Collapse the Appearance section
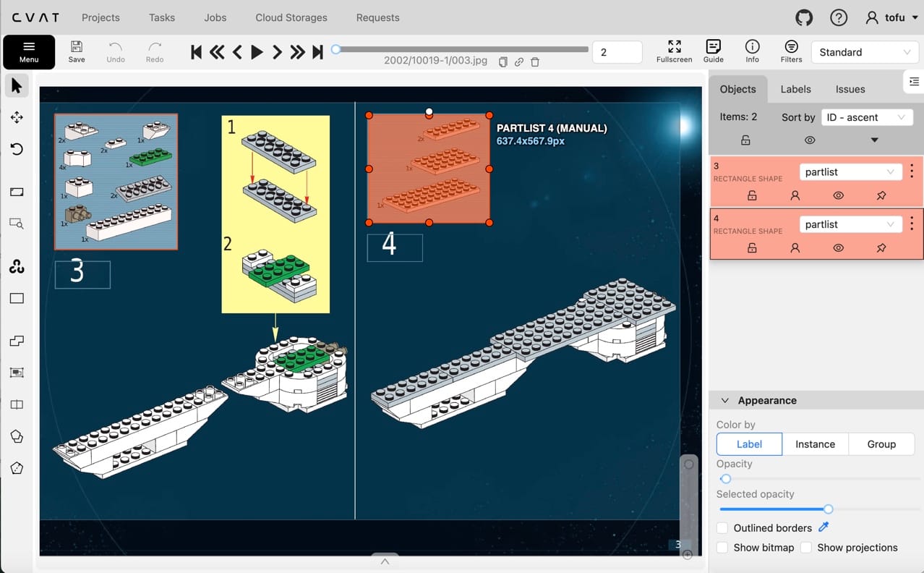The image size is (924, 573). 725,400
